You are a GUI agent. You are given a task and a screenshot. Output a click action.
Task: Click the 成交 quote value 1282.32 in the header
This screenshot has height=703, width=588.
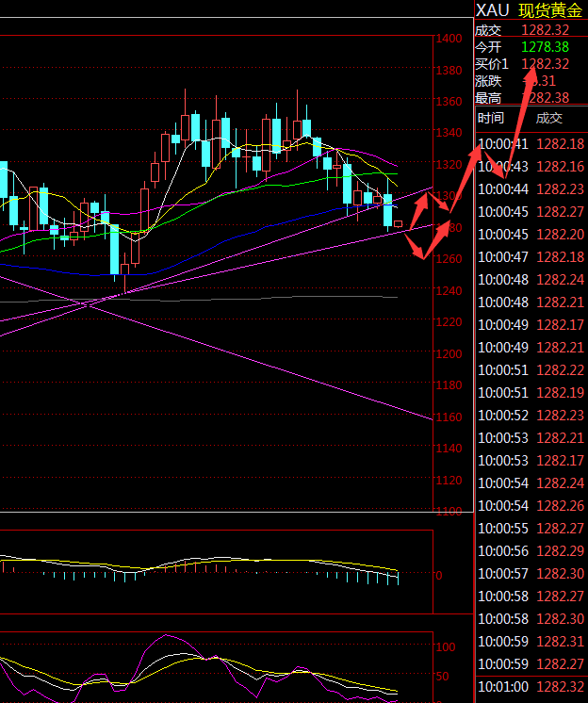(545, 30)
